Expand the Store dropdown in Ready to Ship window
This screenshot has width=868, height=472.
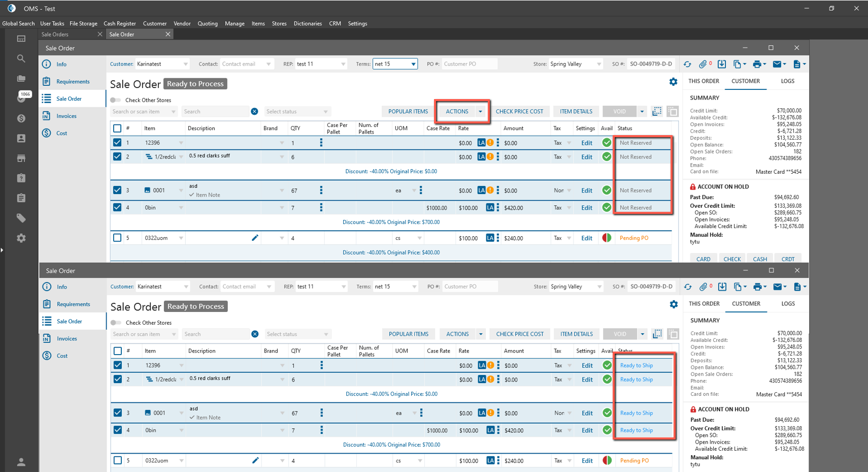pos(599,287)
